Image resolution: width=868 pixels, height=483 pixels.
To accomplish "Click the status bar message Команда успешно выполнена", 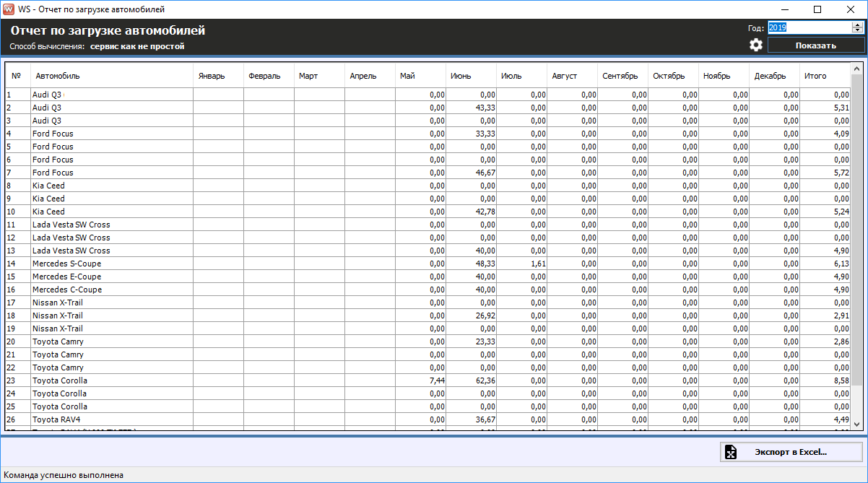I will (64, 475).
